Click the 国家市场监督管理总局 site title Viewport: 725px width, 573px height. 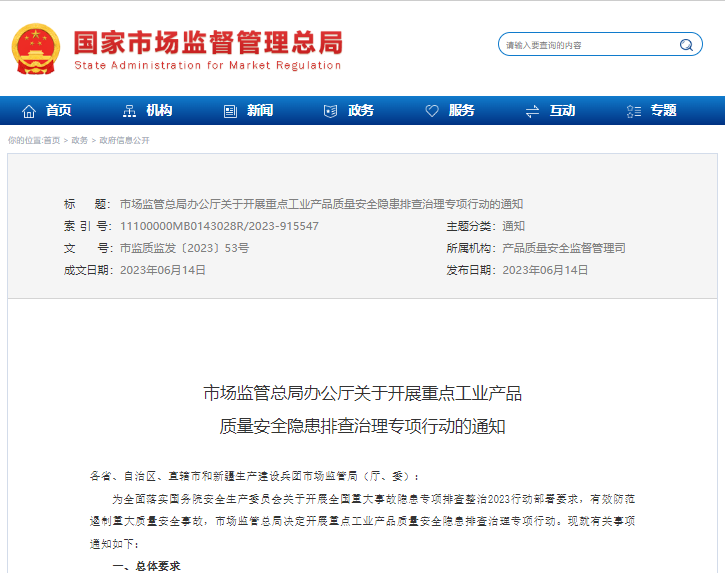(x=208, y=41)
